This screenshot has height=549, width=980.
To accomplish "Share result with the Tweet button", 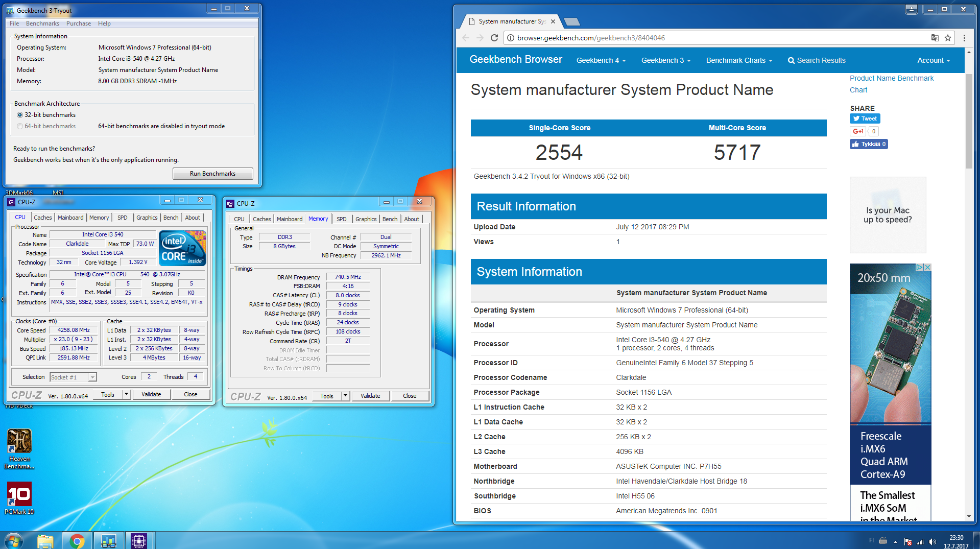I will coord(865,118).
